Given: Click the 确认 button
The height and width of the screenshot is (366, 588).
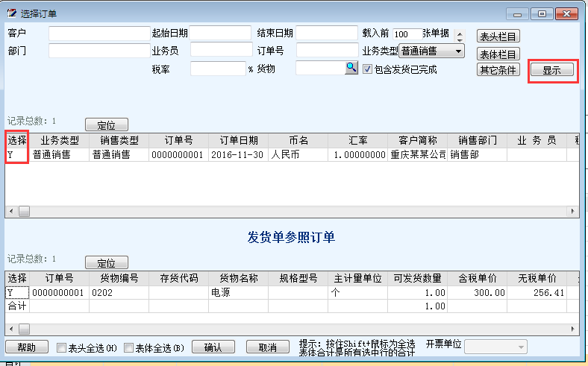Looking at the screenshot, I should click(x=213, y=347).
